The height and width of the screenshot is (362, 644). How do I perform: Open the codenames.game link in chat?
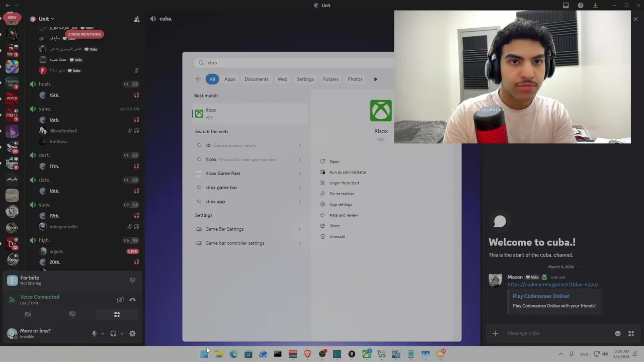[x=552, y=285]
